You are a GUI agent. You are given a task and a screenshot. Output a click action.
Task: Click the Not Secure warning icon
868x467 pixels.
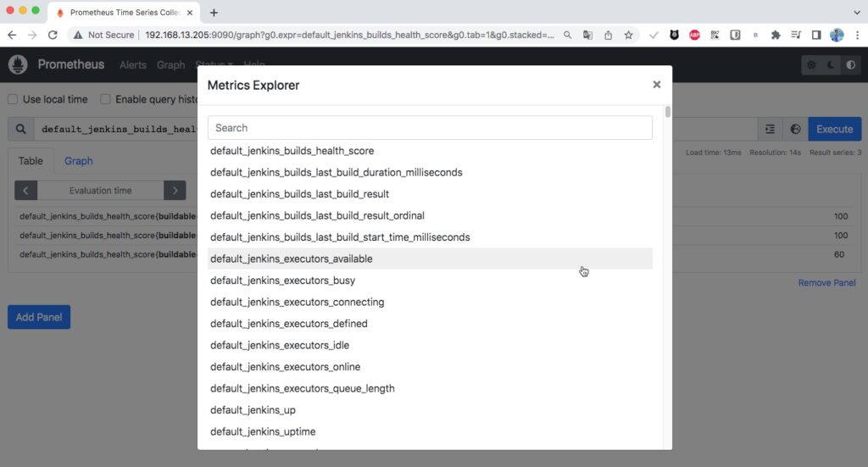click(78, 35)
